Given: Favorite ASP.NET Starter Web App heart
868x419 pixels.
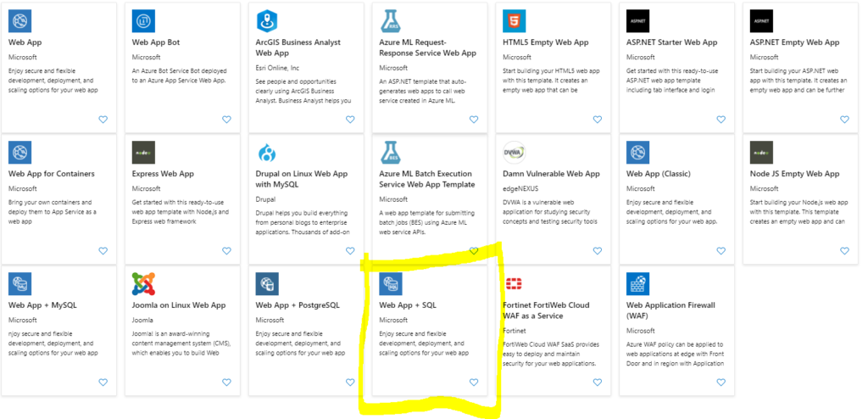Looking at the screenshot, I should tap(721, 119).
